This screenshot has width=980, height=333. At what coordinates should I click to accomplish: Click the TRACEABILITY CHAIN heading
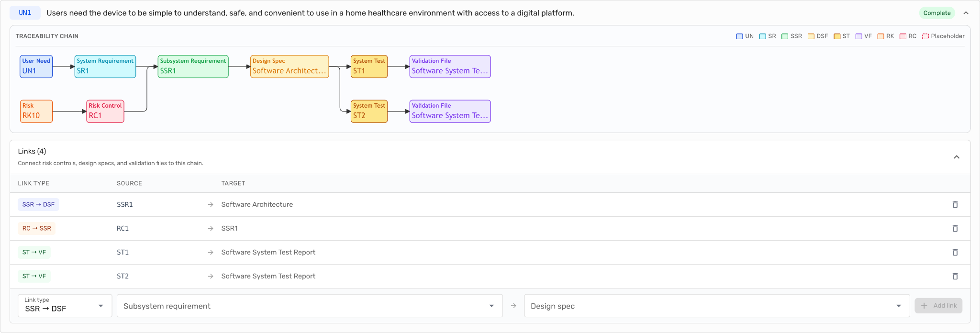click(x=47, y=36)
